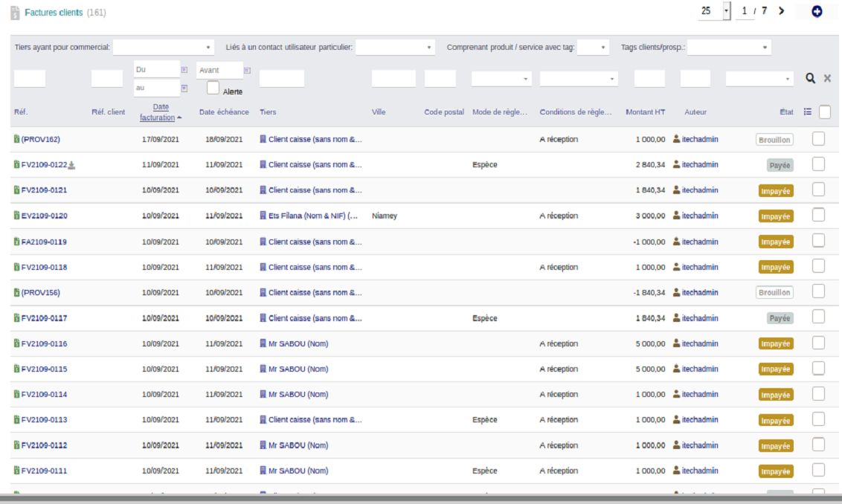Click building icon in FV2109-0116 row

(x=263, y=343)
